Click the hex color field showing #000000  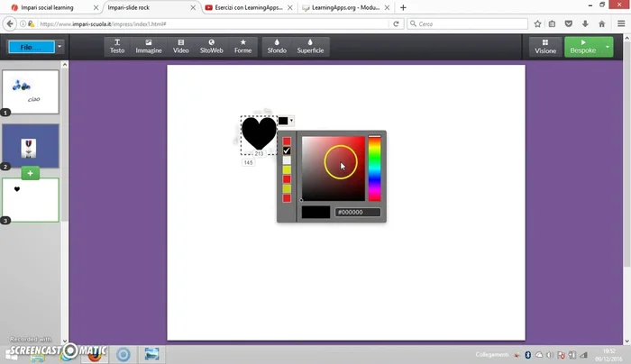(358, 213)
